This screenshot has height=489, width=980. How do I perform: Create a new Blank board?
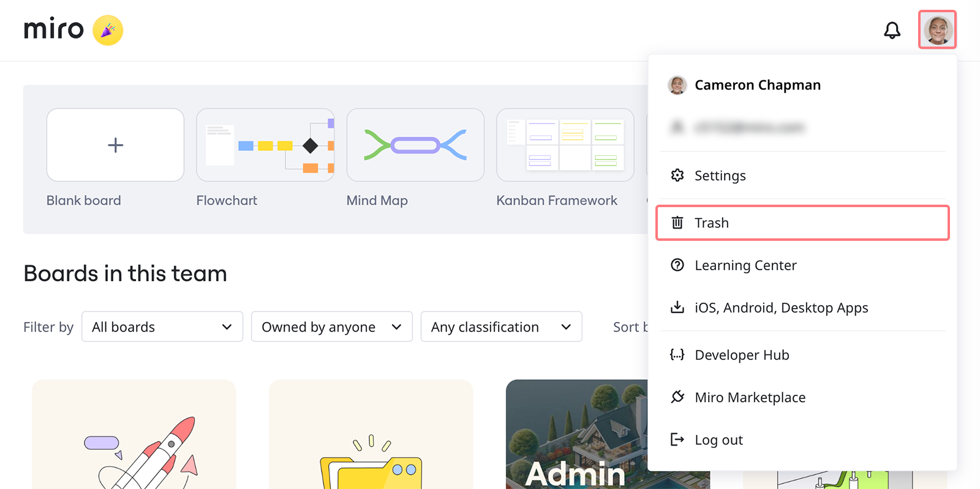115,145
